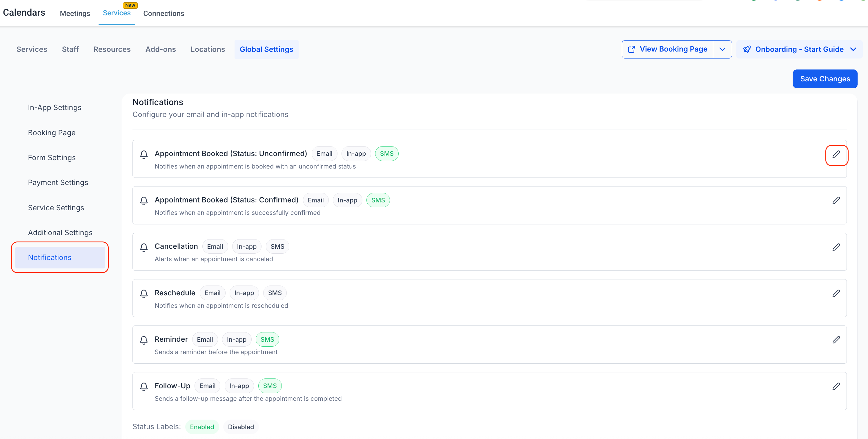Screen dimensions: 868x439
Task: Click the edit pencil on the Cancellation row
Action: click(x=837, y=247)
